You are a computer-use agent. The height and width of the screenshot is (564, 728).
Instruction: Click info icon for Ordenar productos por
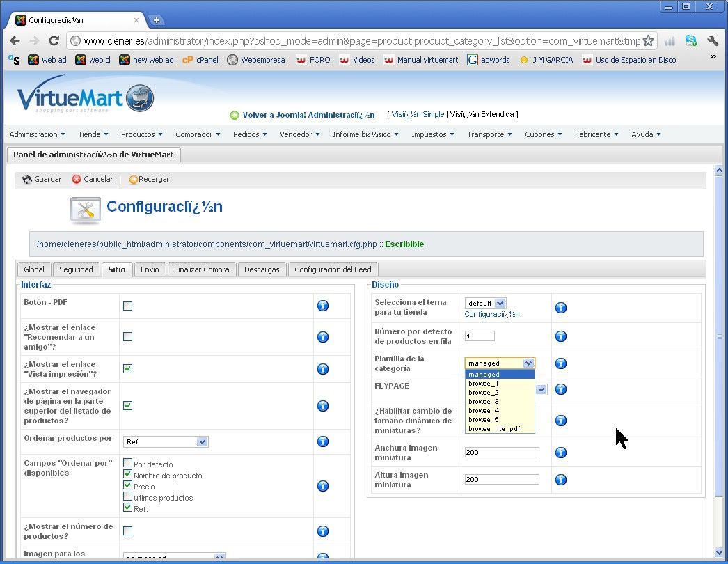(x=323, y=441)
